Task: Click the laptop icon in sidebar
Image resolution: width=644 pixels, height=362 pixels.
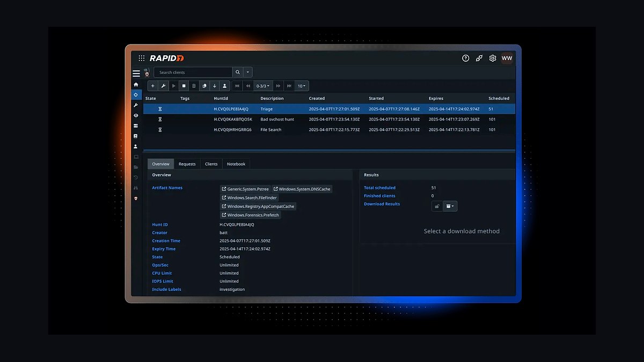Action: pos(136,157)
